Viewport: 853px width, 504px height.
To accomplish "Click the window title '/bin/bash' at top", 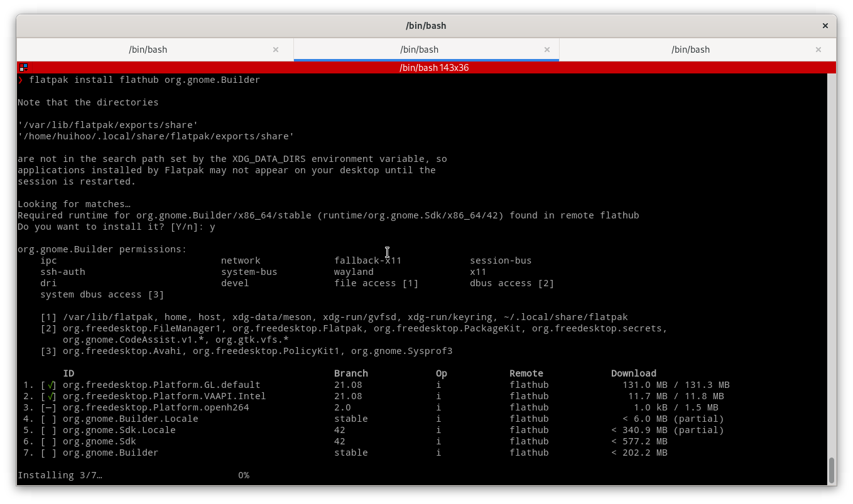I will pos(426,26).
